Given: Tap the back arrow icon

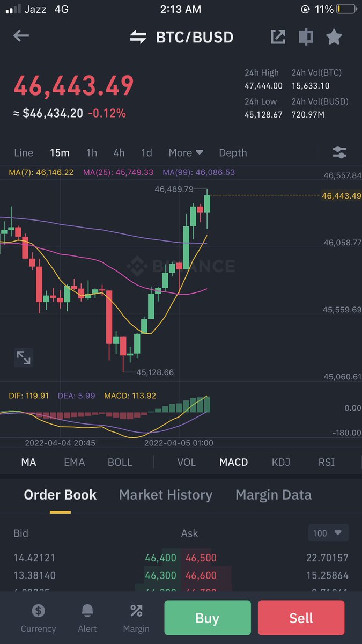Looking at the screenshot, I should coord(21,36).
